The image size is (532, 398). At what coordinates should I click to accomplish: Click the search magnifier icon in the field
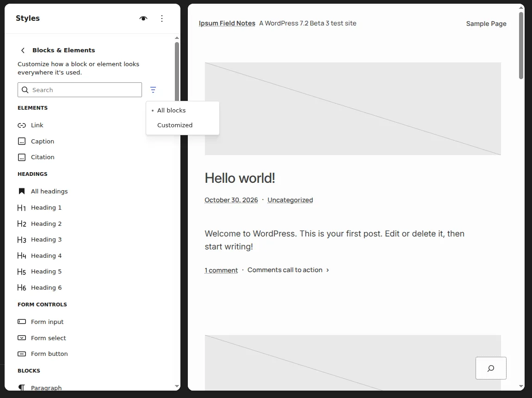click(25, 90)
